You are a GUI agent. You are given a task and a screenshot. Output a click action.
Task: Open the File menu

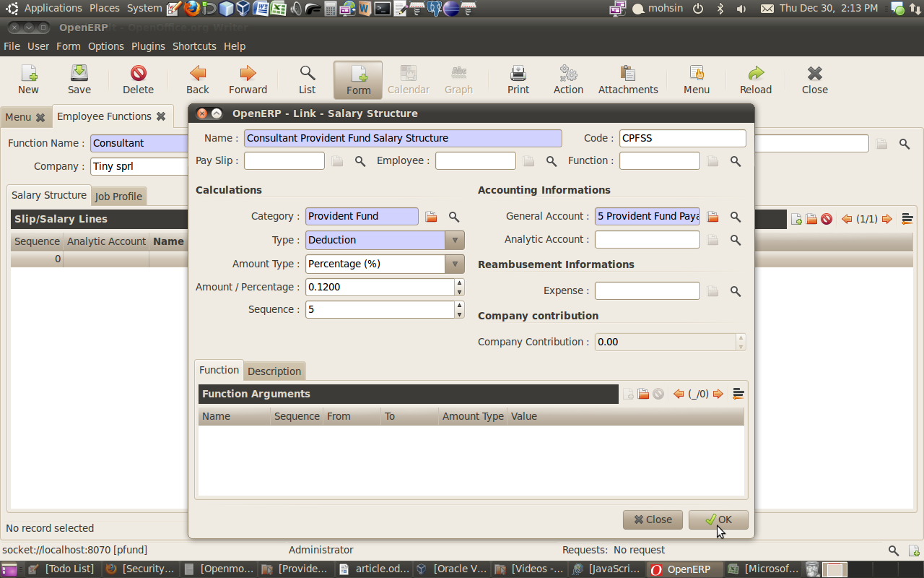click(12, 46)
